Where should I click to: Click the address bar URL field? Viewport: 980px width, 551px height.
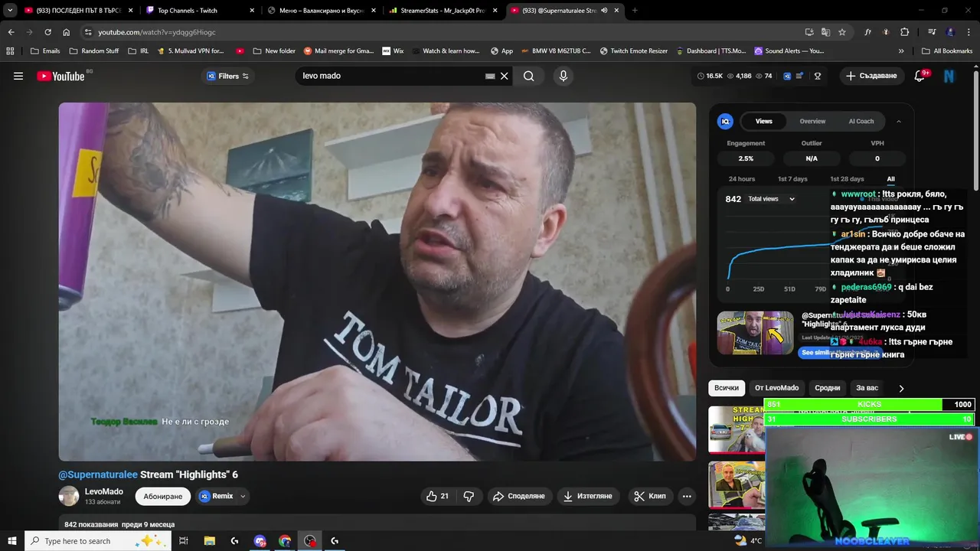pos(444,32)
